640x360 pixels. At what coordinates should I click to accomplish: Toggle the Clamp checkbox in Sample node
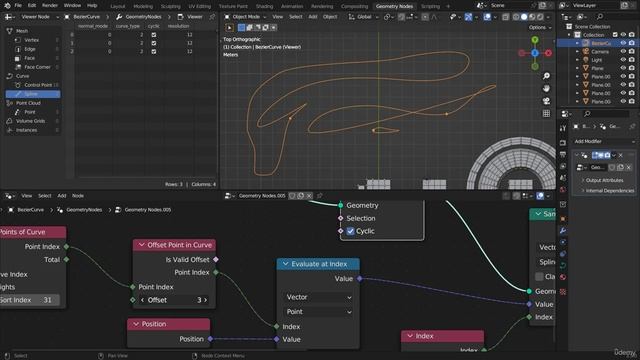pos(539,277)
